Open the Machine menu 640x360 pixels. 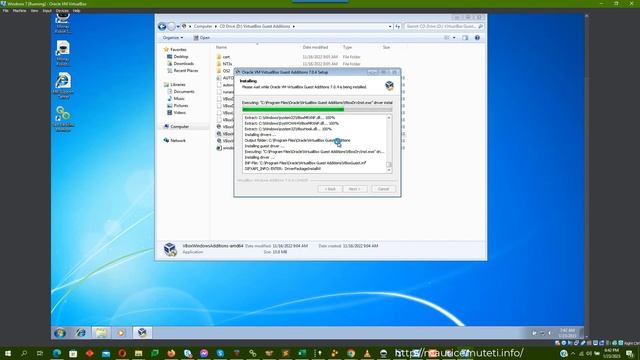[19, 11]
